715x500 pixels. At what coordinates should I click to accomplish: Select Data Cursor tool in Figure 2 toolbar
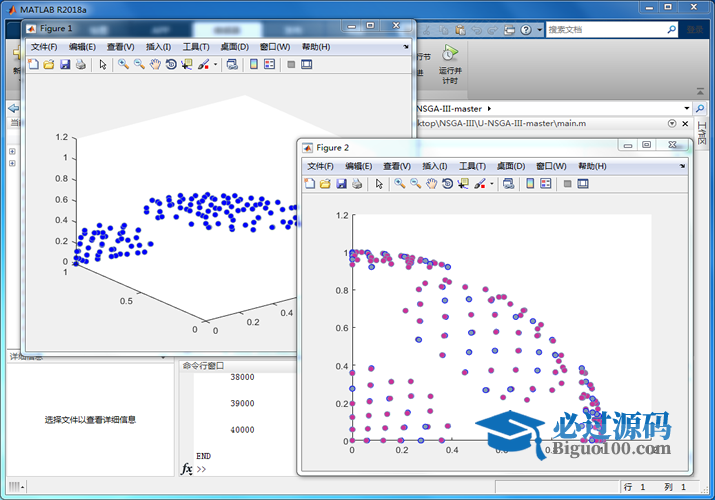point(463,184)
